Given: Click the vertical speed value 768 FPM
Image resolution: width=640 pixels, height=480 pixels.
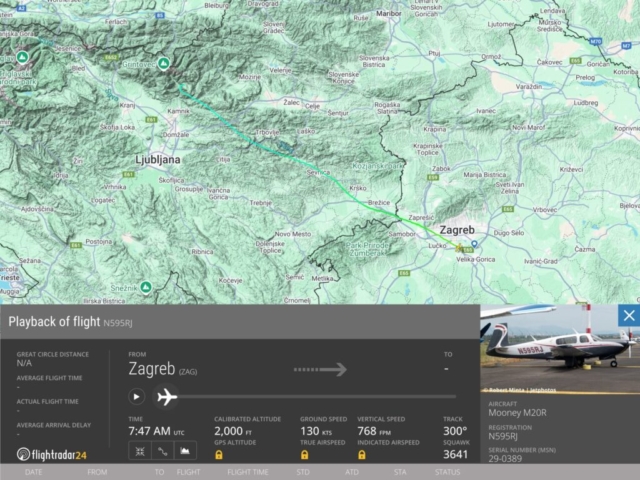Looking at the screenshot, I should [374, 431].
